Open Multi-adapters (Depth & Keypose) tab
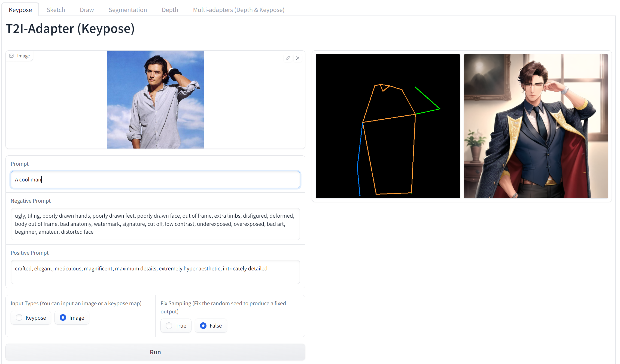620x364 pixels. pyautogui.click(x=238, y=10)
